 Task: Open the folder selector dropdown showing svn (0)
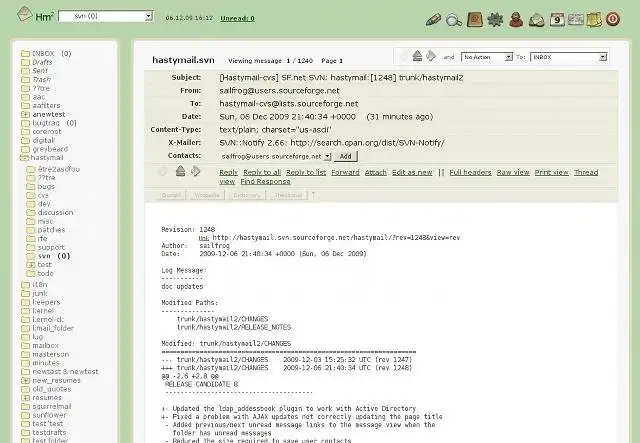(x=106, y=16)
